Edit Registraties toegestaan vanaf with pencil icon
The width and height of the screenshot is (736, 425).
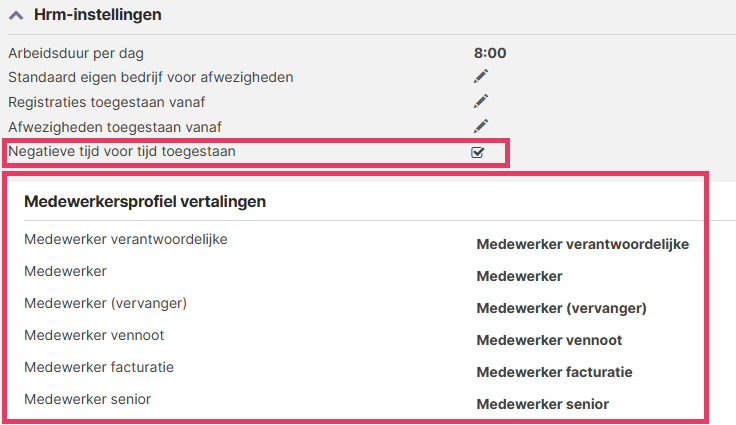480,101
